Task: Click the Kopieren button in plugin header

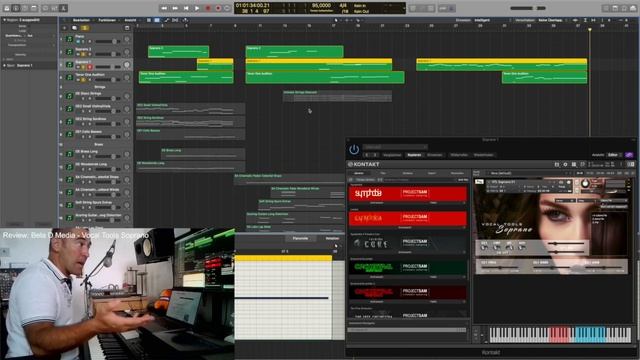Action: click(x=414, y=155)
